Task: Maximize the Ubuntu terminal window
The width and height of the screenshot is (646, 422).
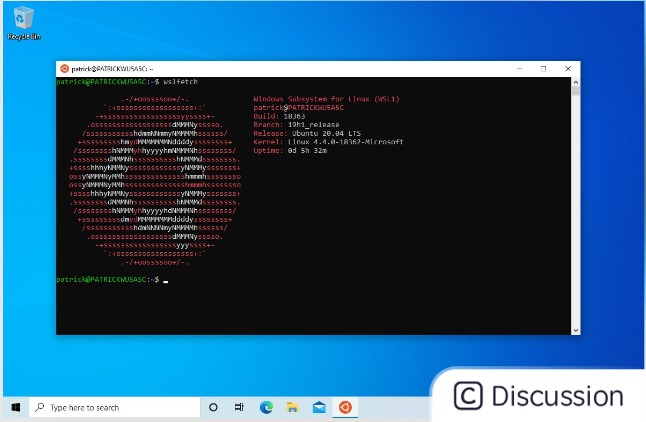Action: [543, 69]
